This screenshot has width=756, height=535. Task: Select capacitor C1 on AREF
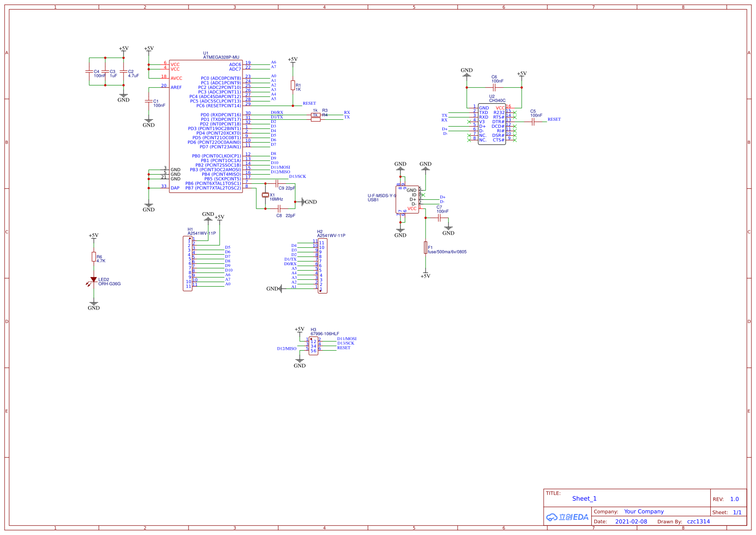[x=148, y=101]
